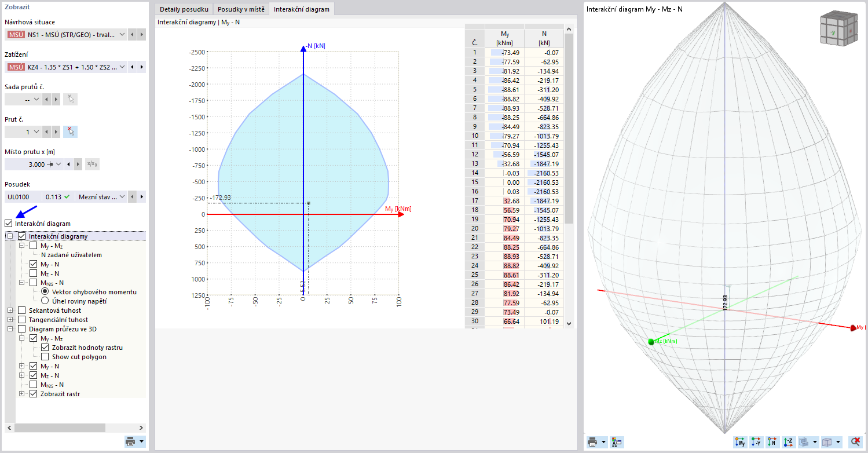Screen dimensions: 868x453
Task: Expand the Zobrazit rastr tree node
Action: point(22,394)
